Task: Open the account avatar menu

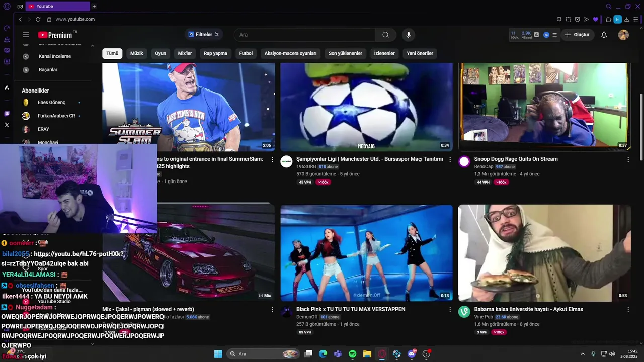Action: click(x=623, y=35)
